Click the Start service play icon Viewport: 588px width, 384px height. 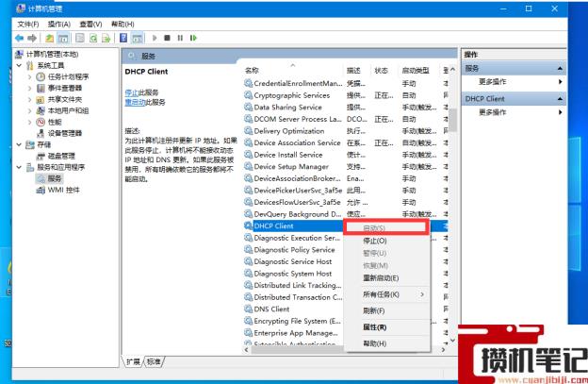coord(155,38)
